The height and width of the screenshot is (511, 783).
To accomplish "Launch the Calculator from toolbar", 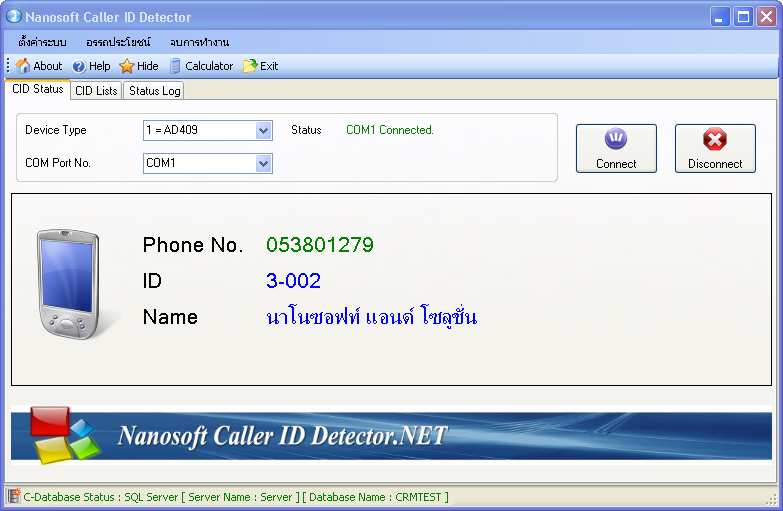I will point(201,66).
